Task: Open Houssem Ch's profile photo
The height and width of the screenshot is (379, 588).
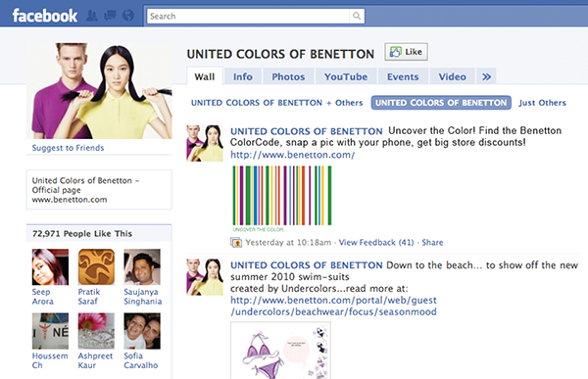Action: (50, 331)
